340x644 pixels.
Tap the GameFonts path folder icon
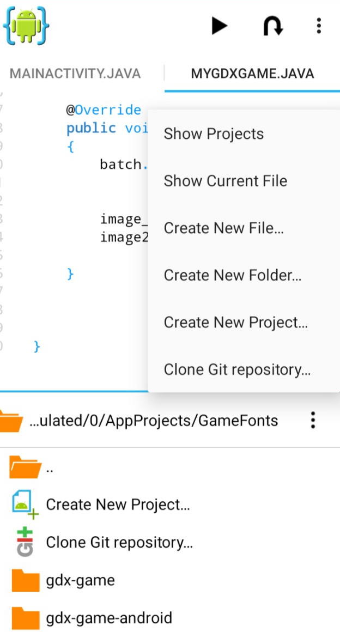11,421
